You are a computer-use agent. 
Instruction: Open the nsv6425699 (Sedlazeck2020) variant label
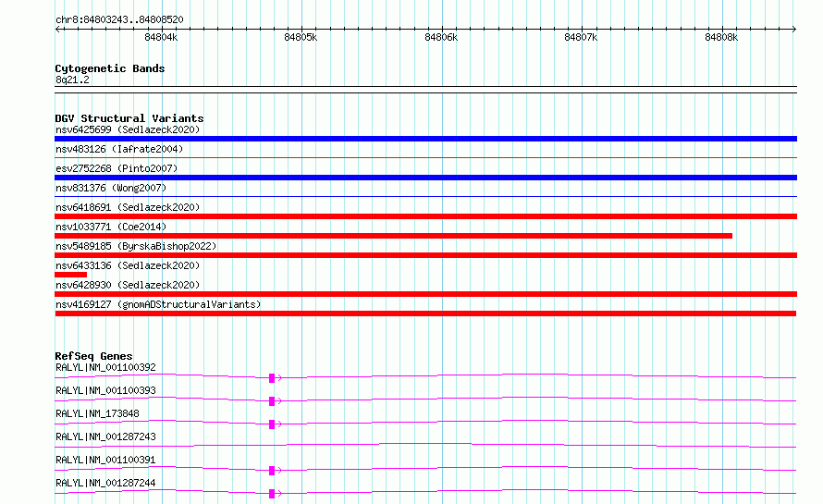point(128,129)
